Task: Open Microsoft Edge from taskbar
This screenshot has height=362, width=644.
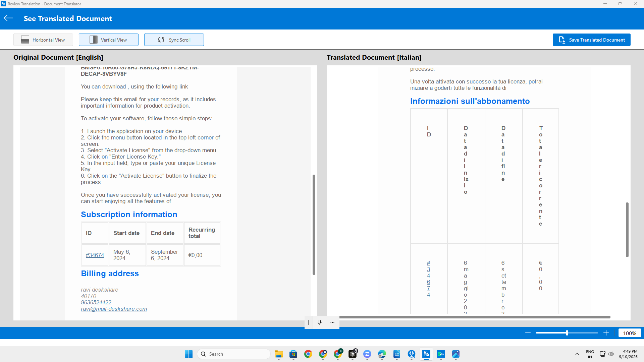Action: tap(382, 354)
